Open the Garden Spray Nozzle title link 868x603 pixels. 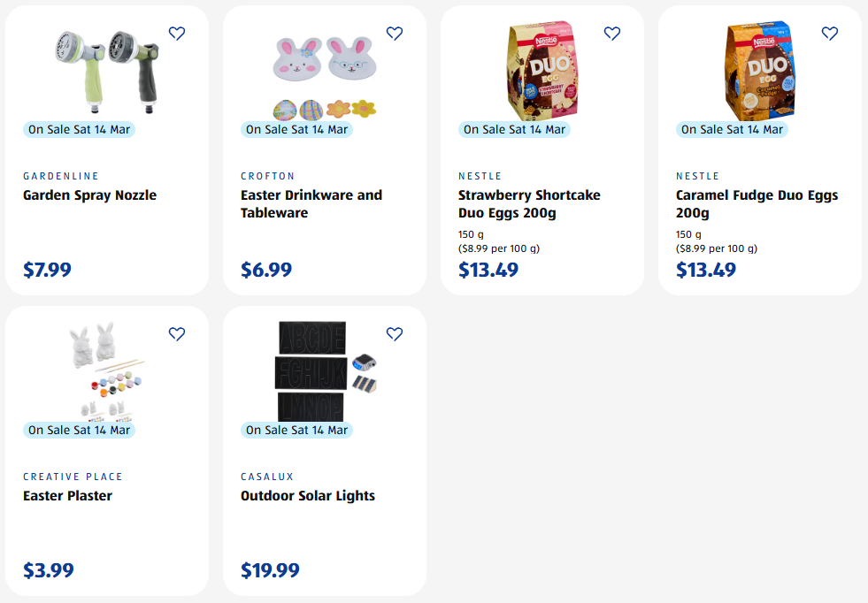89,195
